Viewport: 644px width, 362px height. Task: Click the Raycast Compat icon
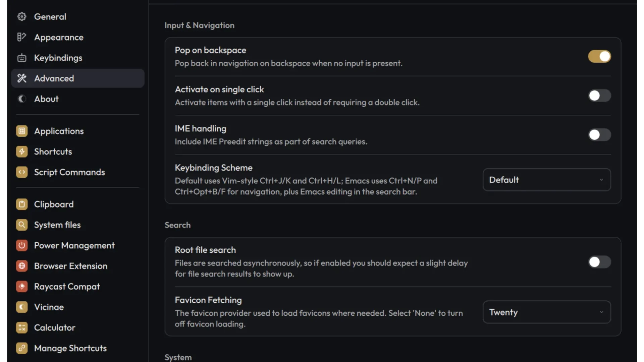tap(22, 287)
